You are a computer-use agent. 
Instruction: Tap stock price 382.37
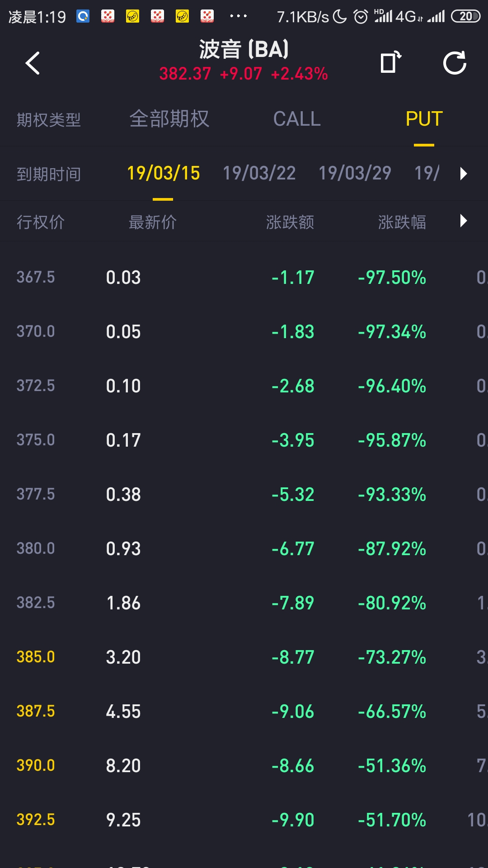click(x=185, y=74)
